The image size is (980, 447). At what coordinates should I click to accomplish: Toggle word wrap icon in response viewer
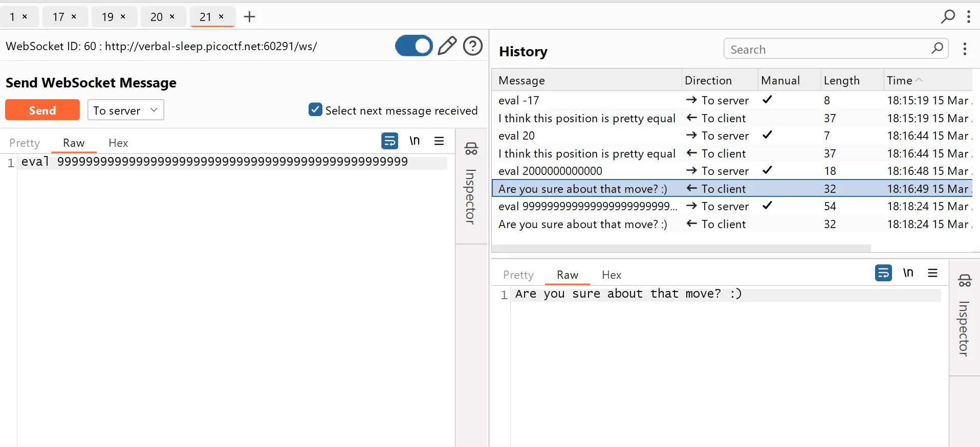(x=883, y=273)
